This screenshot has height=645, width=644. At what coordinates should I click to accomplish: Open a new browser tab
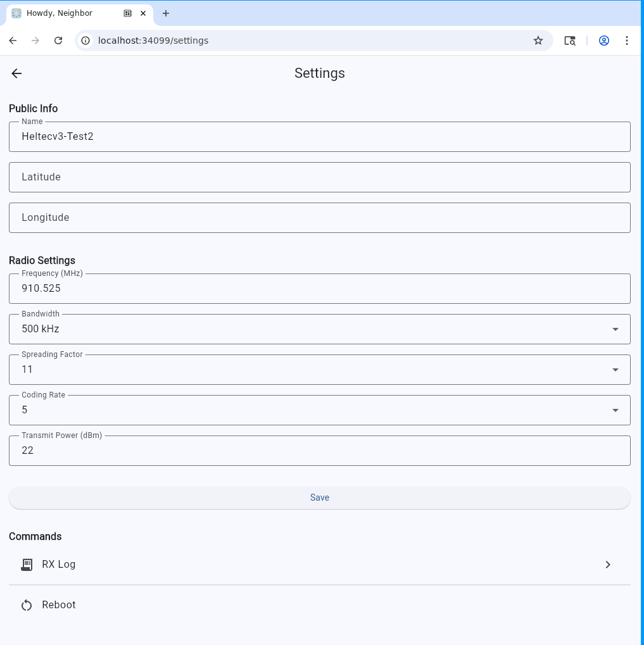click(x=166, y=13)
